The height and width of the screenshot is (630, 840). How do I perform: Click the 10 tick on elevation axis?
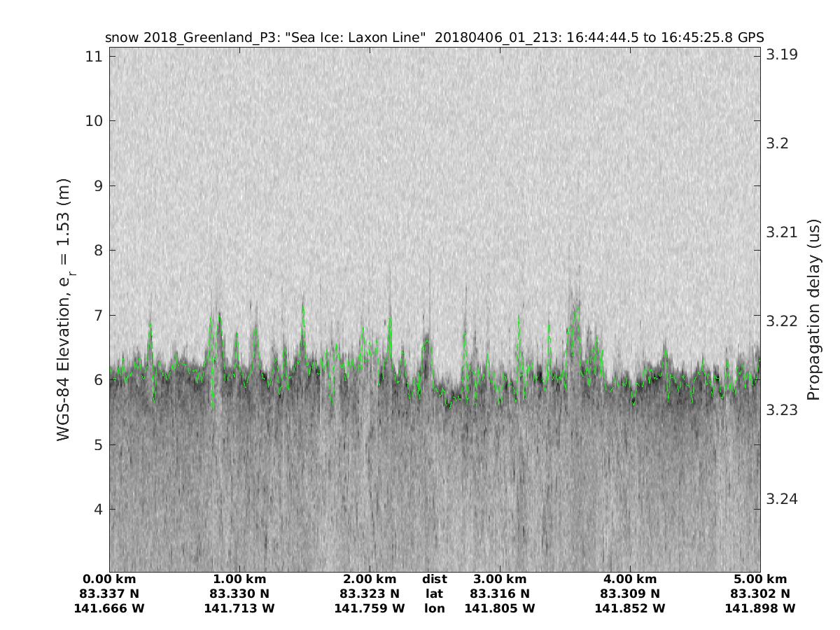point(94,121)
